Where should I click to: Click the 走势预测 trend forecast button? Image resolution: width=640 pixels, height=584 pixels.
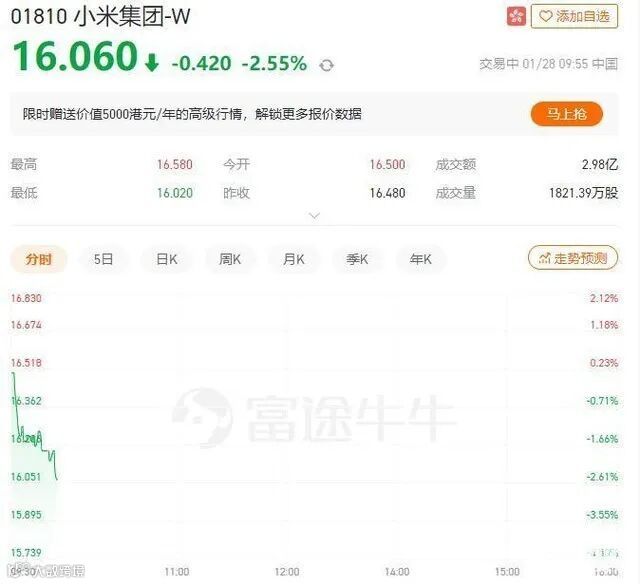point(573,258)
